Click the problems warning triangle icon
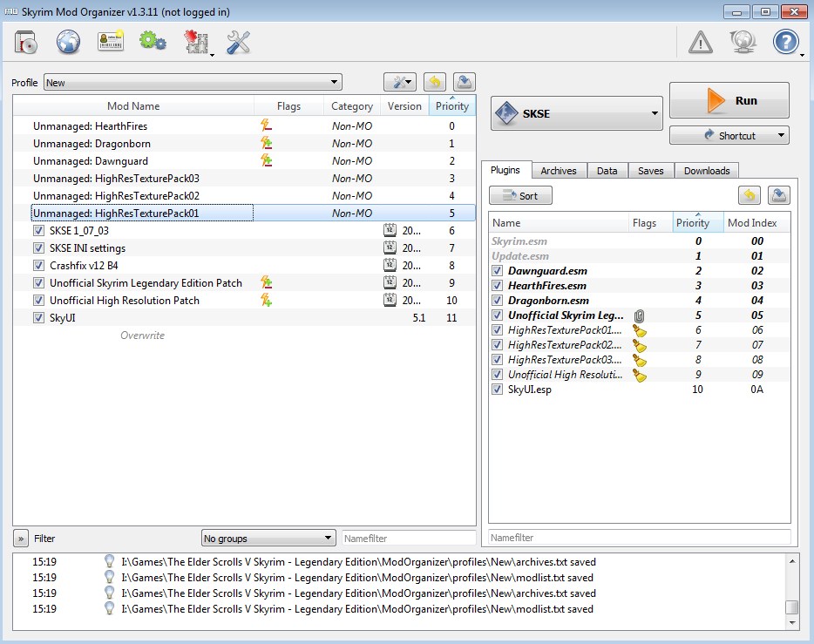814x644 pixels. pos(701,42)
